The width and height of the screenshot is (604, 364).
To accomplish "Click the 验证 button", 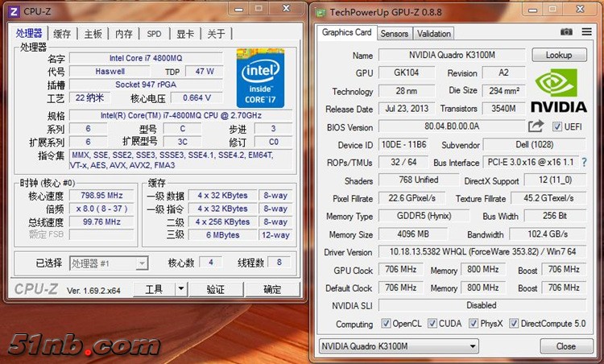I will 216,289.
